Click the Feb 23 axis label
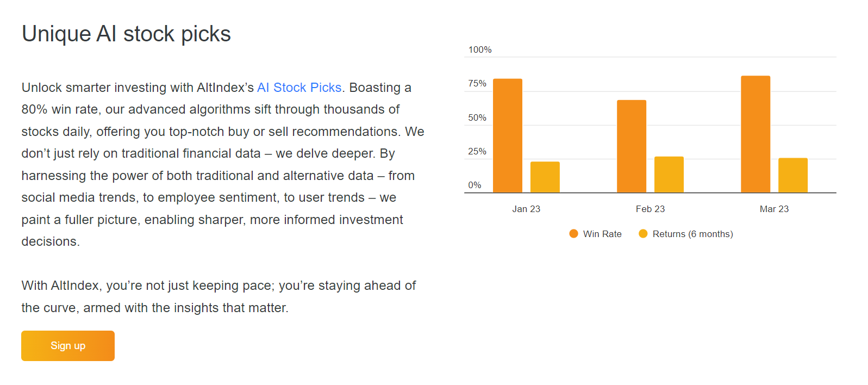The height and width of the screenshot is (385, 868). [650, 209]
